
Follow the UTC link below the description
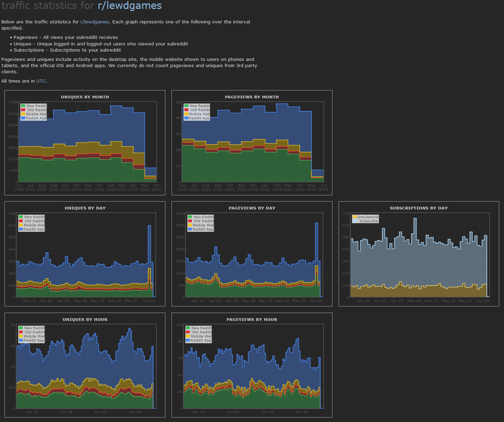pos(41,81)
